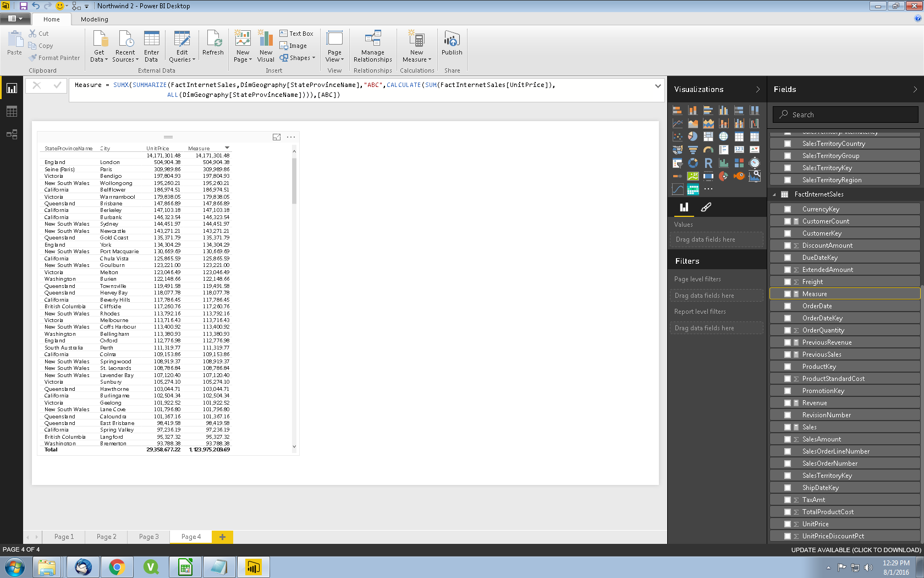The image size is (924, 578).
Task: Open the New Measure dropdown
Action: (x=417, y=47)
